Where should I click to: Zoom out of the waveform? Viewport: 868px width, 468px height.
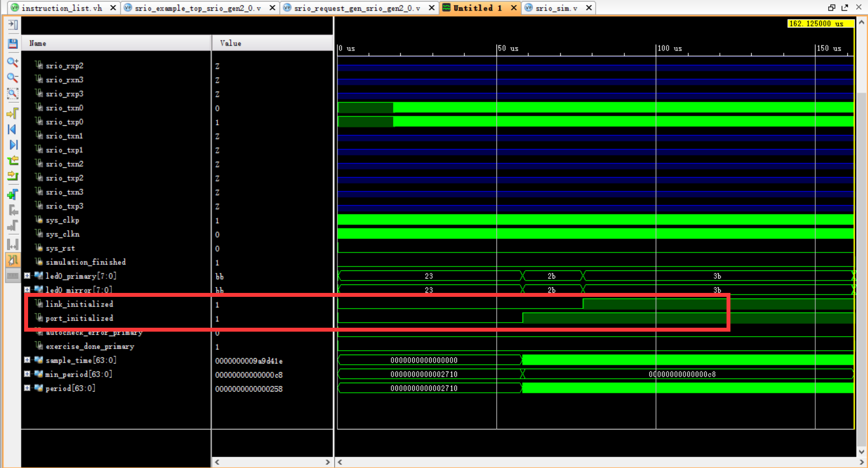point(12,77)
